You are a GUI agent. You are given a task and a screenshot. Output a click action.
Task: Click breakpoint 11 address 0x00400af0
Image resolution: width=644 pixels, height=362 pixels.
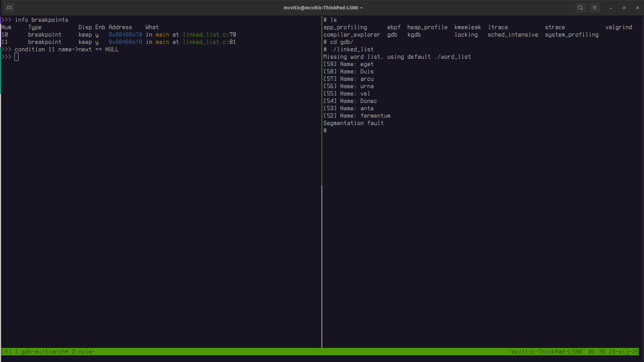pyautogui.click(x=125, y=42)
